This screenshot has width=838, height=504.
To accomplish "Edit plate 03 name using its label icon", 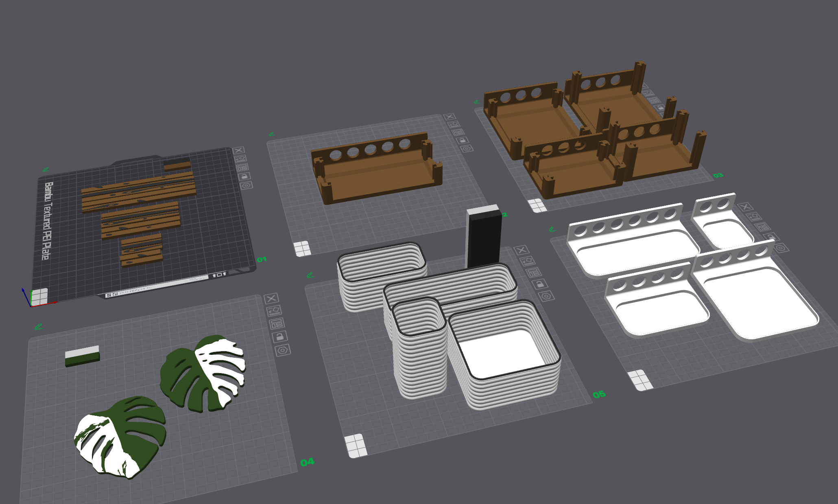I will point(654,100).
